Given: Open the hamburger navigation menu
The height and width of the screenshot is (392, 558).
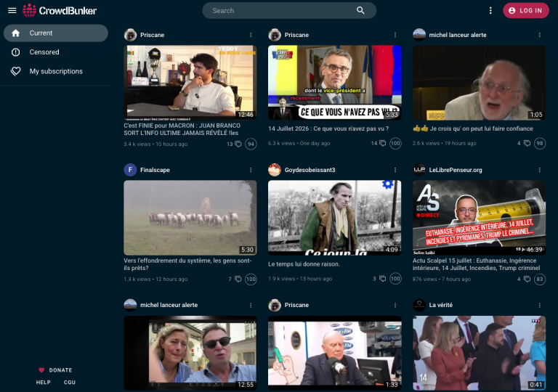Looking at the screenshot, I should coord(12,11).
